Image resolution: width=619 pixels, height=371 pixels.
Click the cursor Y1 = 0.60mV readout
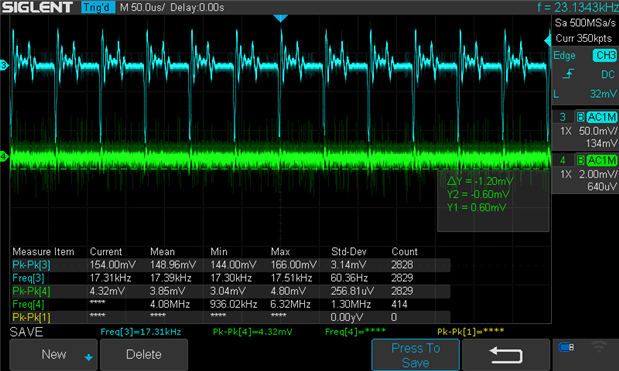[x=476, y=207]
